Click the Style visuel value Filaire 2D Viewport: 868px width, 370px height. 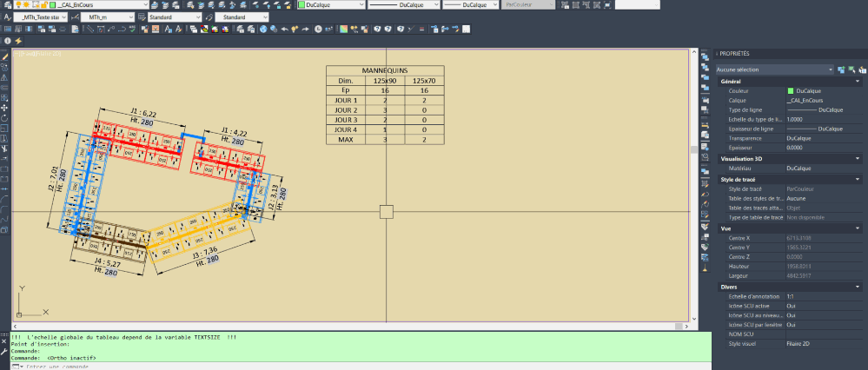(x=798, y=344)
